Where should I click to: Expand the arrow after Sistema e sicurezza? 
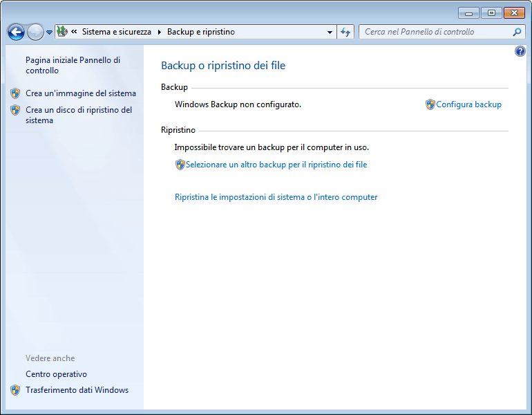point(159,32)
